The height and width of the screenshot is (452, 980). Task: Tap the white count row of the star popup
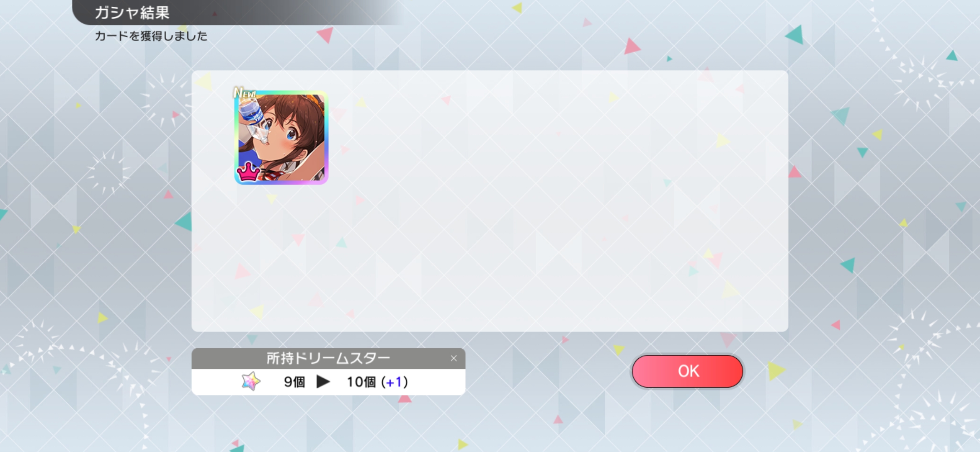tap(328, 382)
